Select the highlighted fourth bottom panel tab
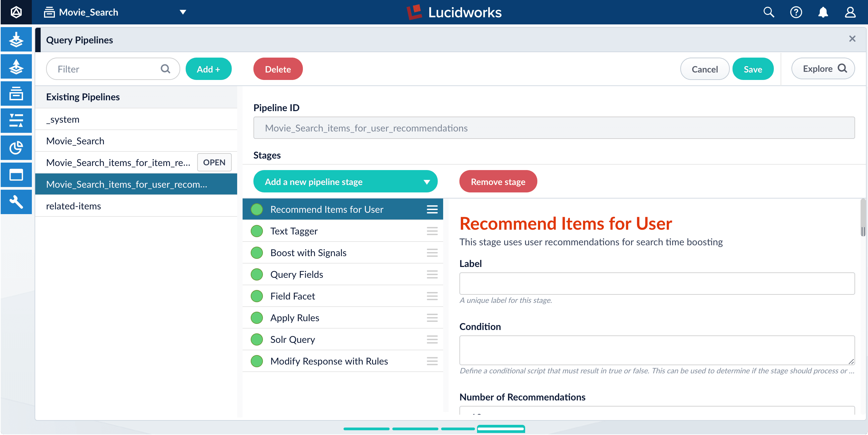This screenshot has height=435, width=868. (x=501, y=429)
